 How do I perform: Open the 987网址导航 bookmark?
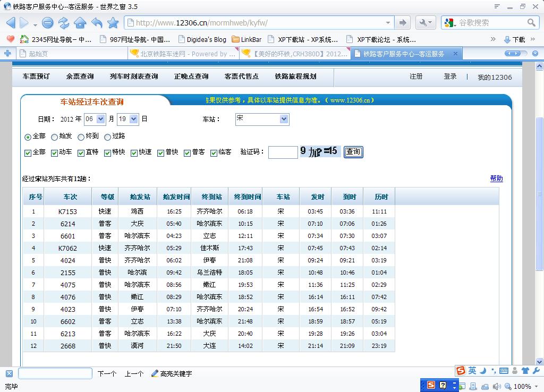tap(135, 39)
